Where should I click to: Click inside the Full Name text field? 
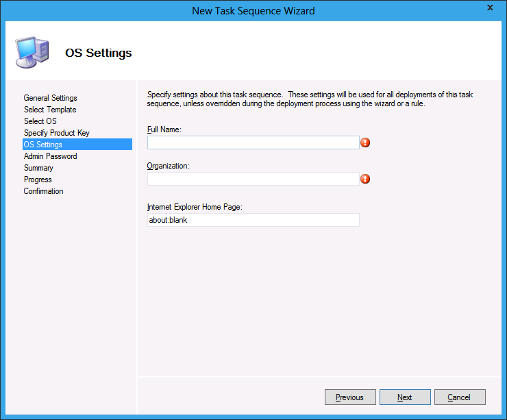[x=253, y=143]
